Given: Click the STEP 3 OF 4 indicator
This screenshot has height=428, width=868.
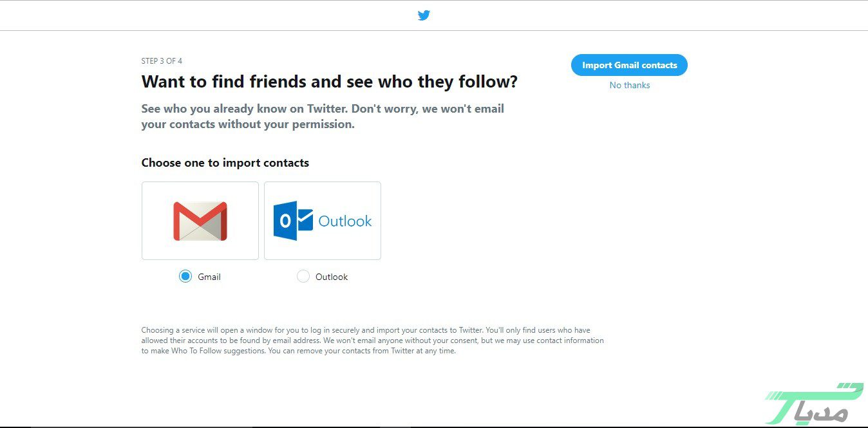Looking at the screenshot, I should click(x=162, y=61).
